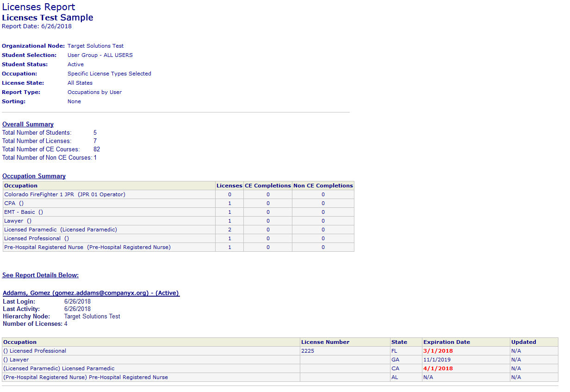Click Colorado FireFighter 1 JPR occupation
This screenshot has height=392, width=570.
point(64,194)
